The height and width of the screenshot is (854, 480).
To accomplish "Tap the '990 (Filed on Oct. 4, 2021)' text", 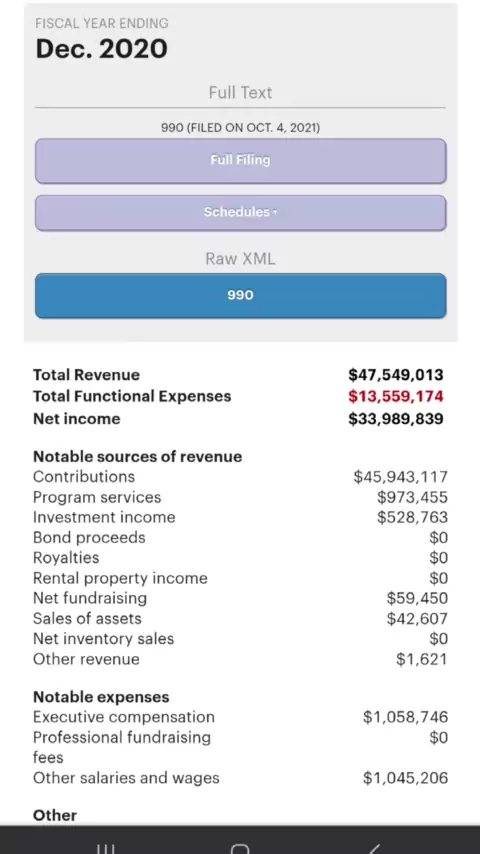I will pos(240,128).
